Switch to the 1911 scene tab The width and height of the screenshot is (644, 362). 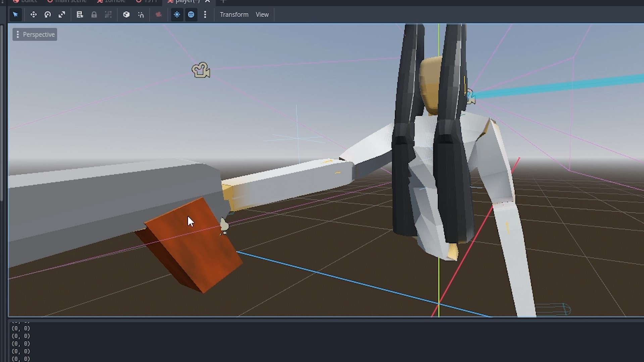coord(147,1)
